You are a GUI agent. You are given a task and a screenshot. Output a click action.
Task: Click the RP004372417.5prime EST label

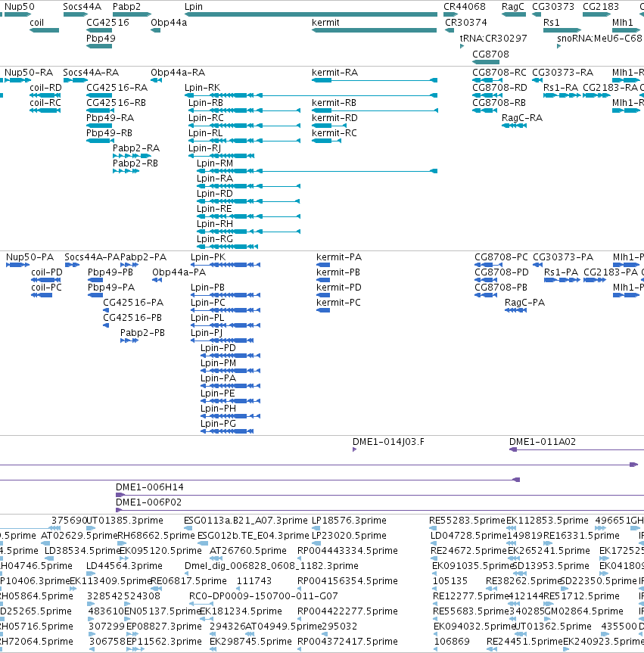(x=347, y=642)
